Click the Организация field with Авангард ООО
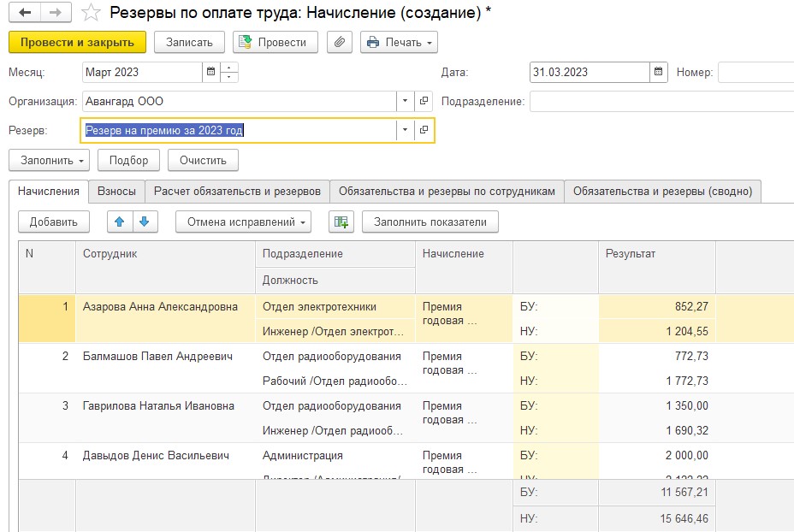This screenshot has height=532, width=794. pos(239,101)
